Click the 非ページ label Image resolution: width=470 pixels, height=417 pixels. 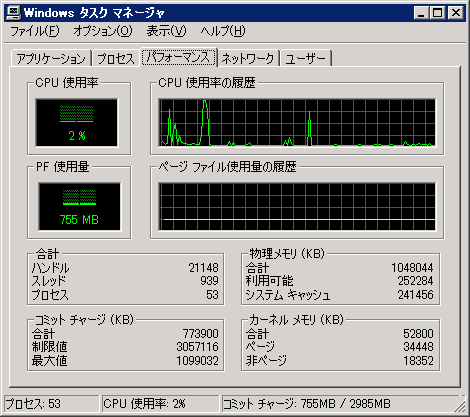pyautogui.click(x=266, y=361)
